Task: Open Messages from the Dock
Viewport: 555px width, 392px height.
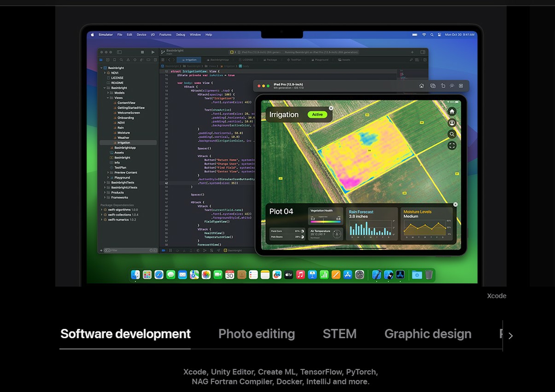Action: point(170,274)
